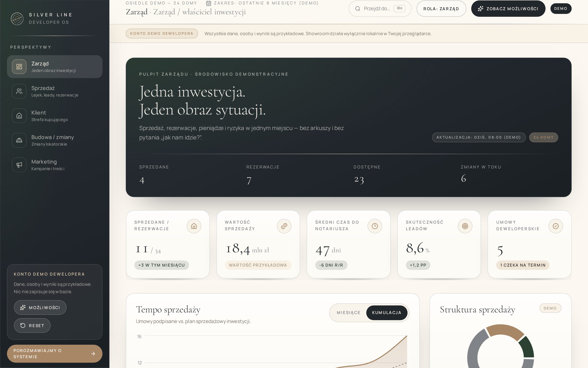Image resolution: width=588 pixels, height=368 pixels.
Task: Click the Silver Line circular logo
Action: click(17, 19)
